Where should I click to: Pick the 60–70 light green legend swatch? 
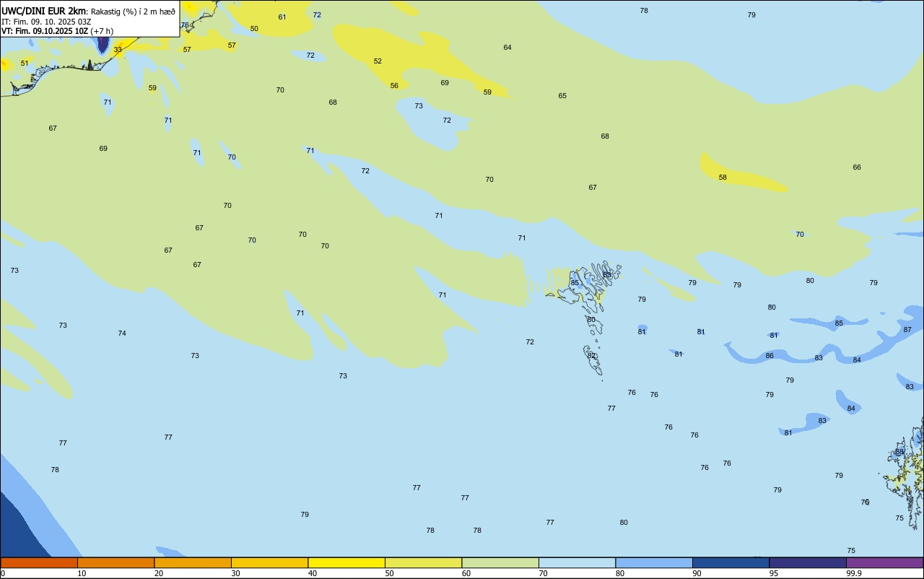pos(500,562)
